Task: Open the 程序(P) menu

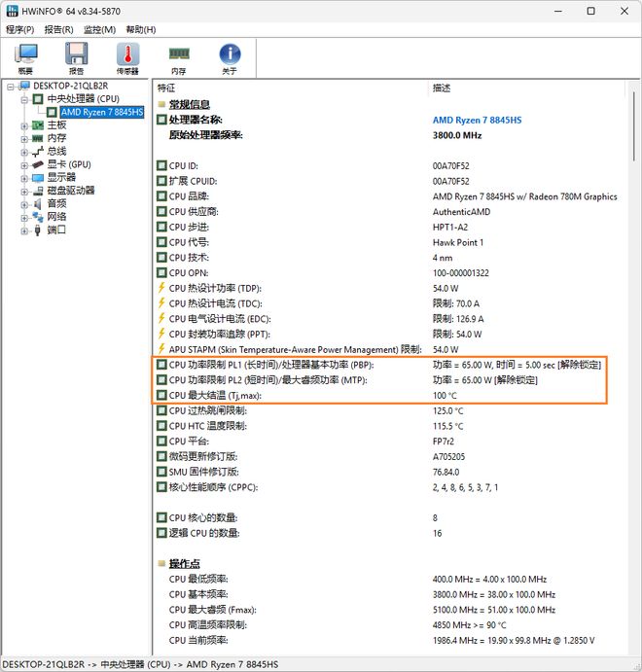Action: coord(20,29)
